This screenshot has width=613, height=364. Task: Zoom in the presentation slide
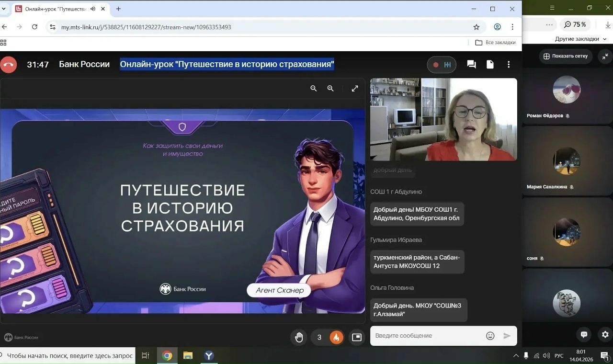tap(330, 89)
